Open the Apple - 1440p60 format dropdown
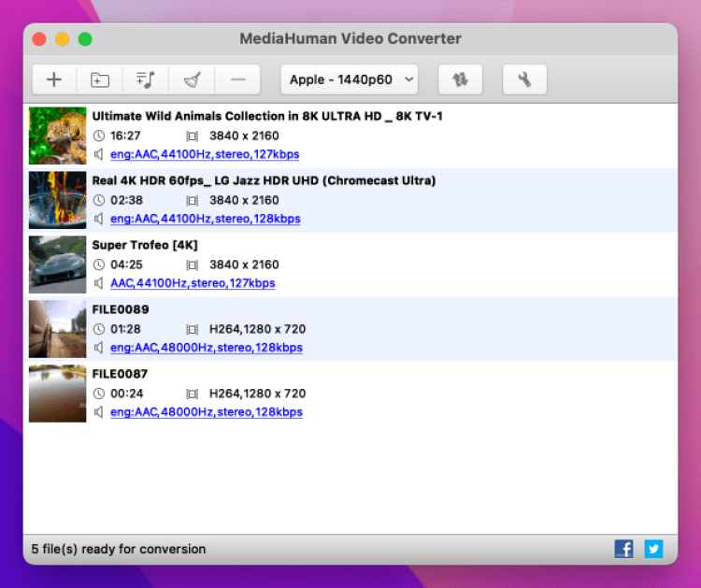 coord(350,79)
